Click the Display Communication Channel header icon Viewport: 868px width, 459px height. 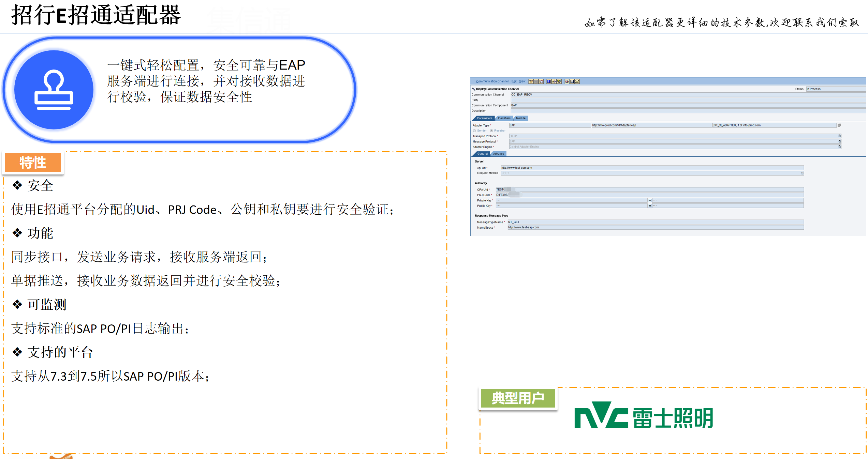473,89
